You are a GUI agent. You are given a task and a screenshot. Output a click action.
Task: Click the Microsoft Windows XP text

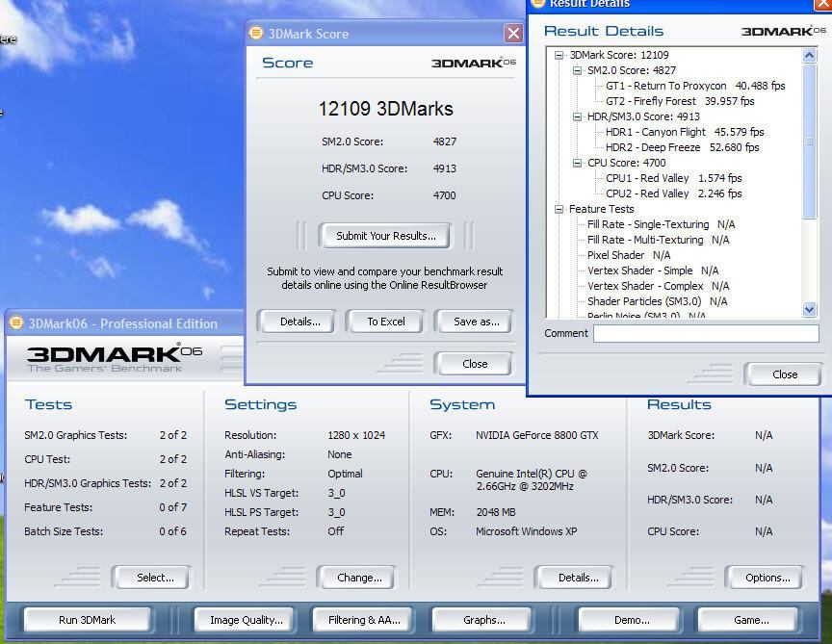(x=527, y=531)
